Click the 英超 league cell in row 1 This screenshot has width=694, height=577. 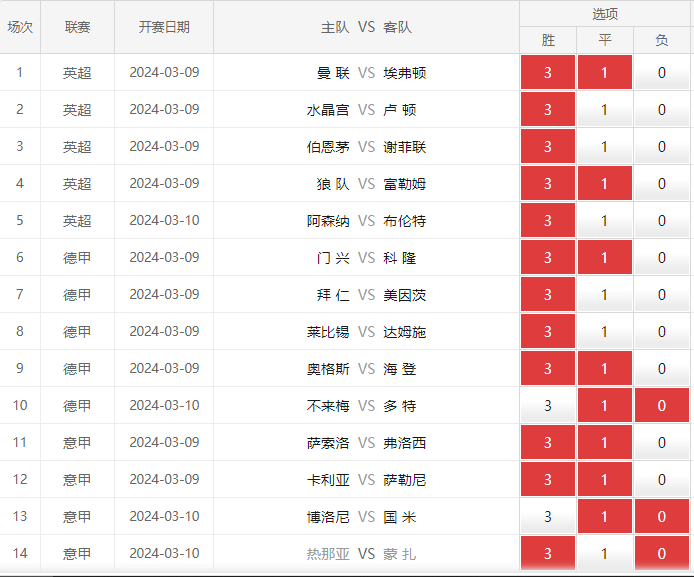77,73
